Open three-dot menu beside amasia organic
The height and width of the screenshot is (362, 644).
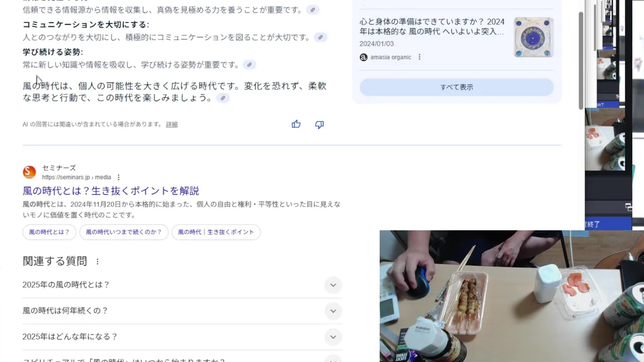coord(420,57)
